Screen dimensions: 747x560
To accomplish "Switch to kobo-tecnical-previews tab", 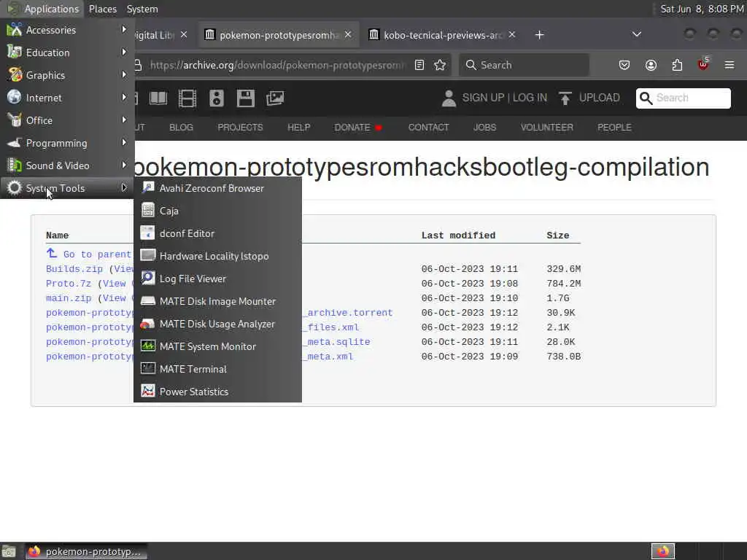I will coord(442,35).
